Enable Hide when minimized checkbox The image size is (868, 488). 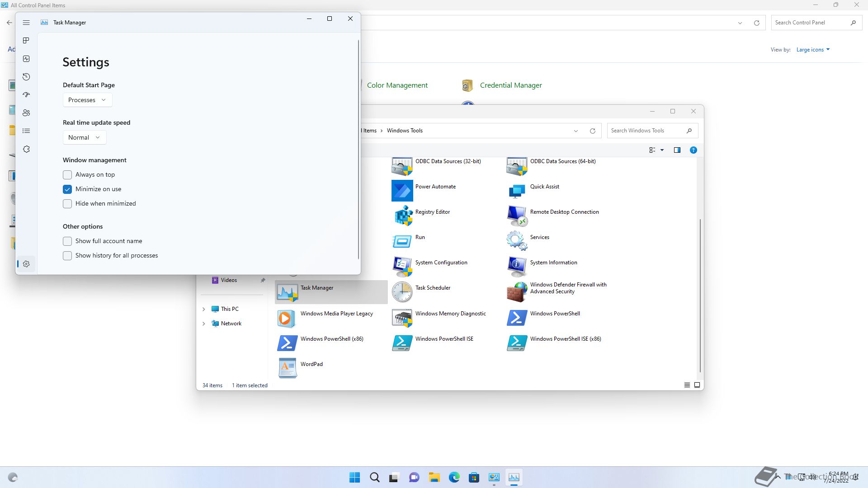pos(67,204)
